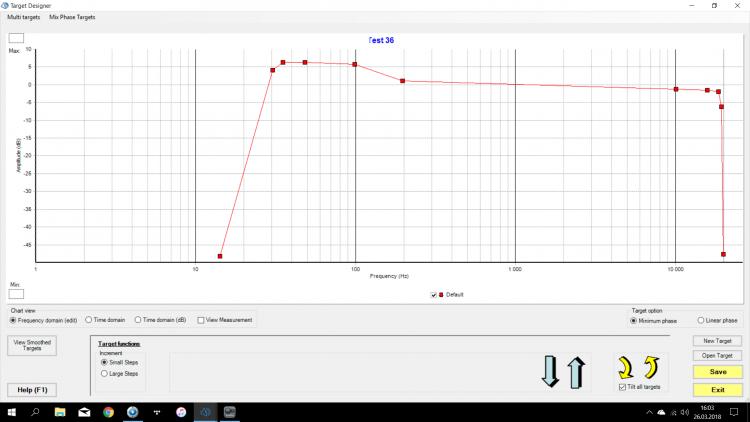
Task: Open File Explorer from taskbar
Action: (x=60, y=412)
